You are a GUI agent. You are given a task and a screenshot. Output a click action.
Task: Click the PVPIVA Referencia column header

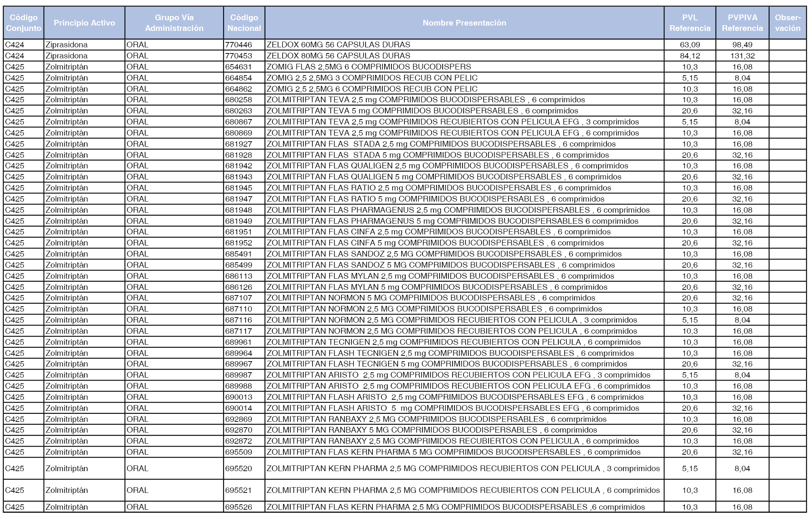(x=742, y=23)
